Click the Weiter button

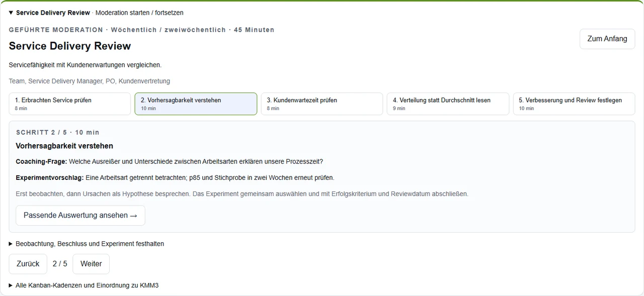tap(91, 264)
